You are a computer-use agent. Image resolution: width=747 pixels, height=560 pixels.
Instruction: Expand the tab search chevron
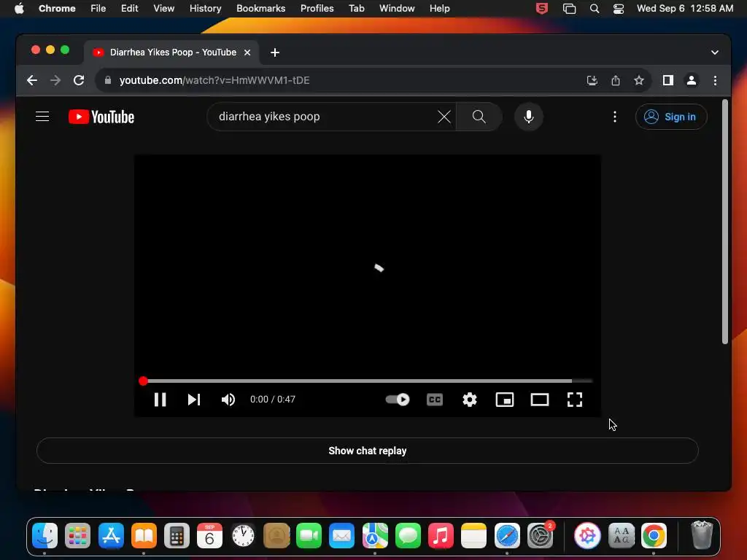[715, 52]
